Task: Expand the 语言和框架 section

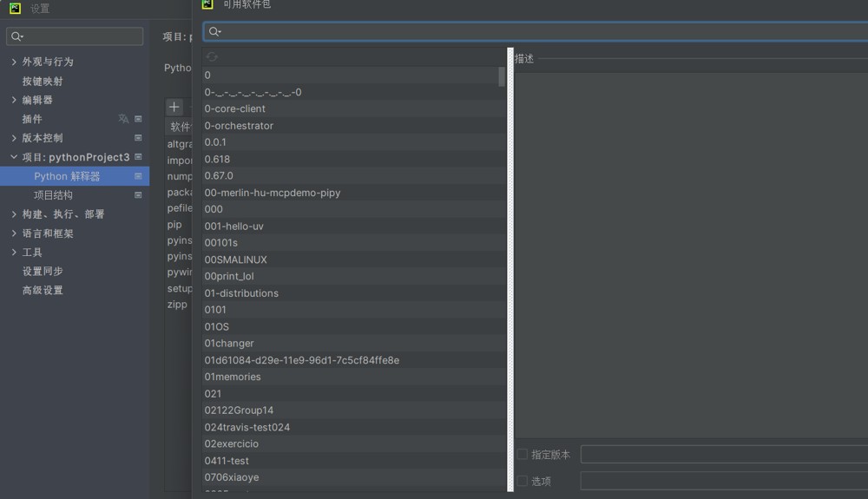Action: (14, 233)
